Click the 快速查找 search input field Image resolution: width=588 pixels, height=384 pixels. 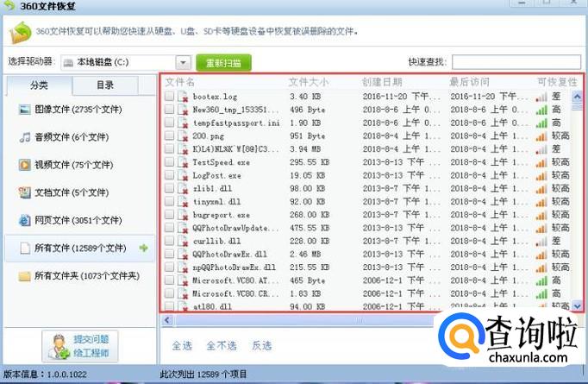[516, 62]
